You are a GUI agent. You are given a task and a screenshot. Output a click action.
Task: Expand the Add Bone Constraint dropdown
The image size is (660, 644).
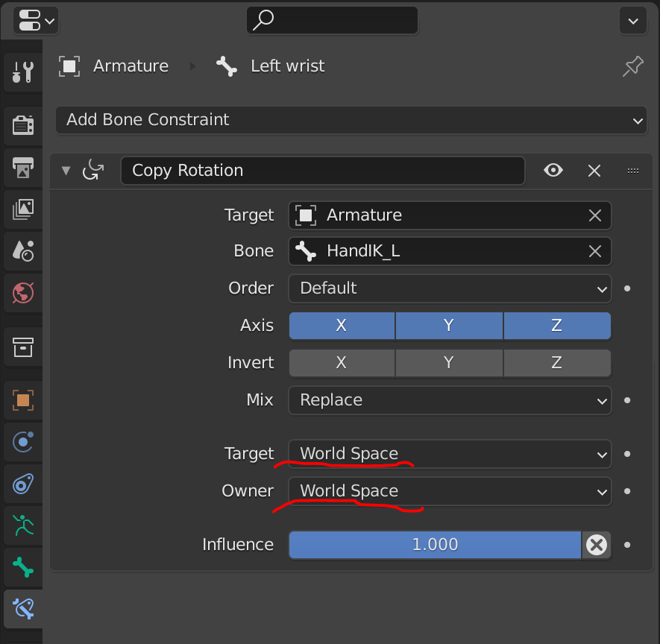[351, 120]
